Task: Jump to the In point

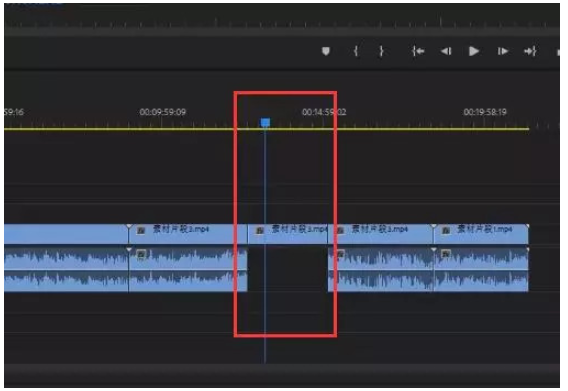Action: click(418, 51)
